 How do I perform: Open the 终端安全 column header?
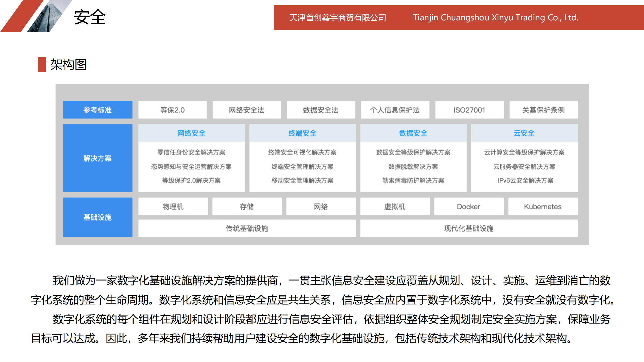(x=302, y=133)
